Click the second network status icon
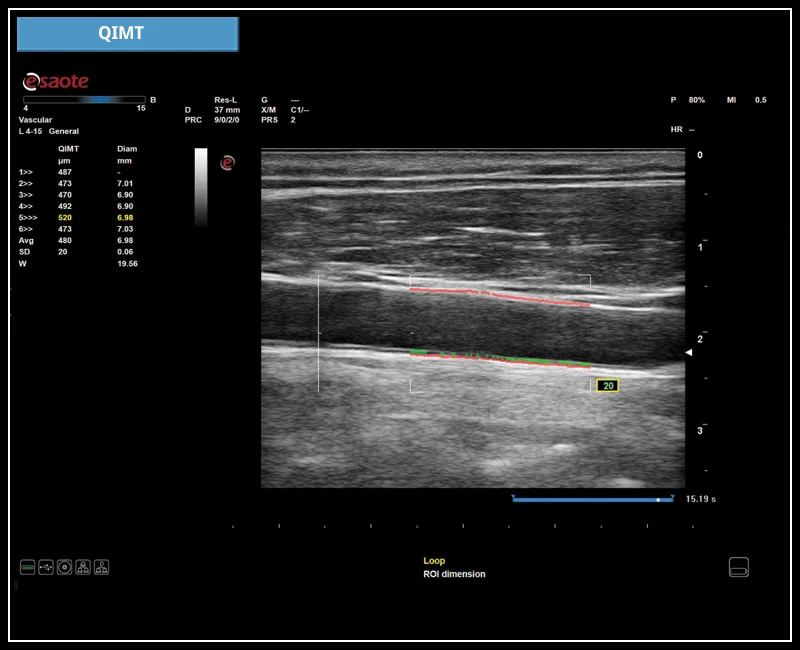800x650 pixels. click(x=101, y=567)
